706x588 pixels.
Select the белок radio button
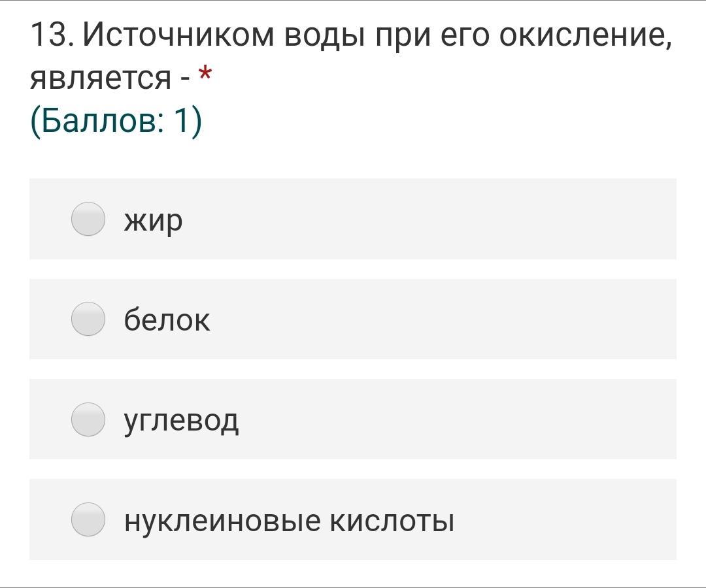click(88, 319)
